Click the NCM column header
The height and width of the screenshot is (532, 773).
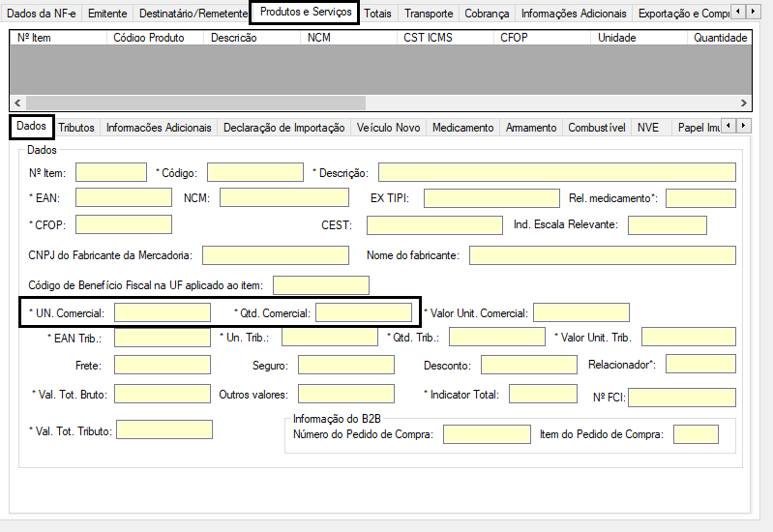(x=348, y=38)
